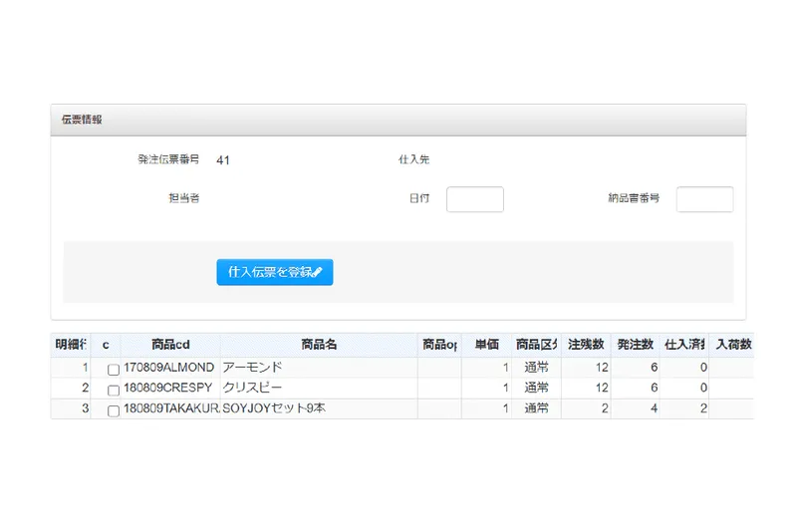797x532 pixels.
Task: Click the 仕入済 column header
Action: 684,345
